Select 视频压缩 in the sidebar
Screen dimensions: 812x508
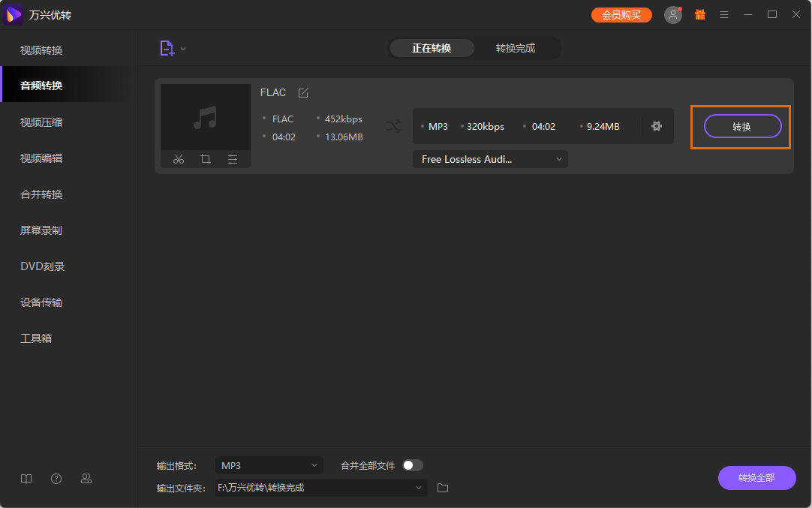pos(41,122)
